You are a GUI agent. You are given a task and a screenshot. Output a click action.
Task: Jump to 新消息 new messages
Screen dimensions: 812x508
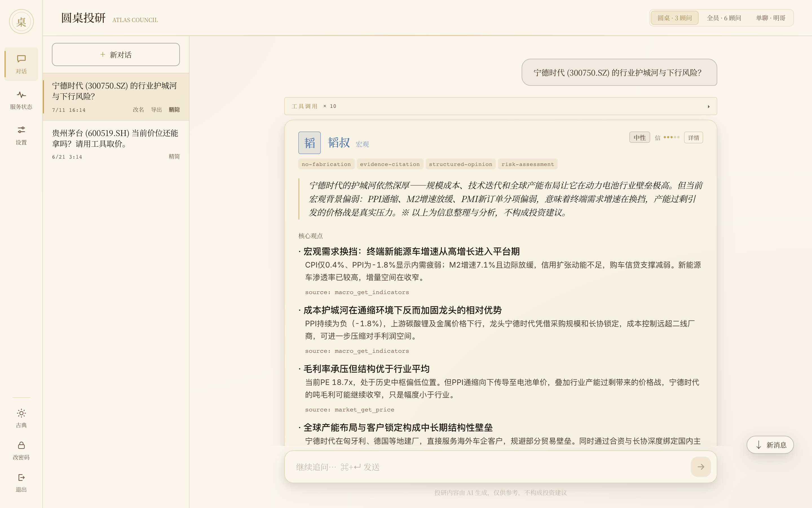[x=770, y=445]
